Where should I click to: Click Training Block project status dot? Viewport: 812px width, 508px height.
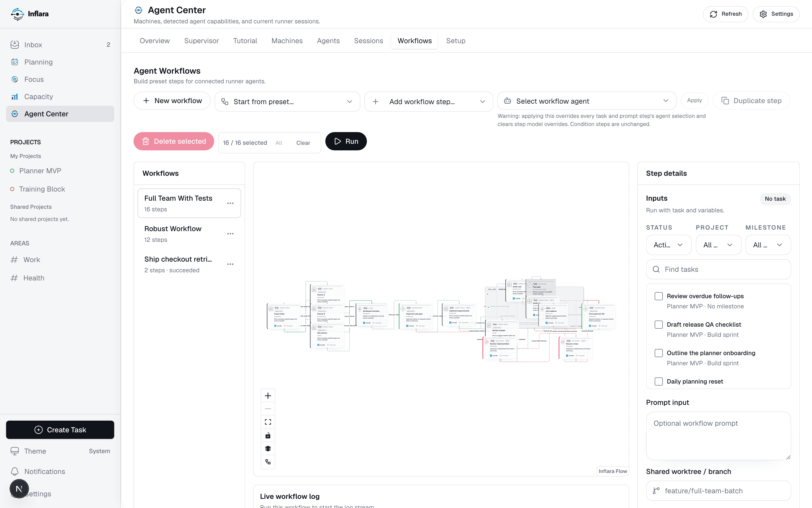point(12,189)
